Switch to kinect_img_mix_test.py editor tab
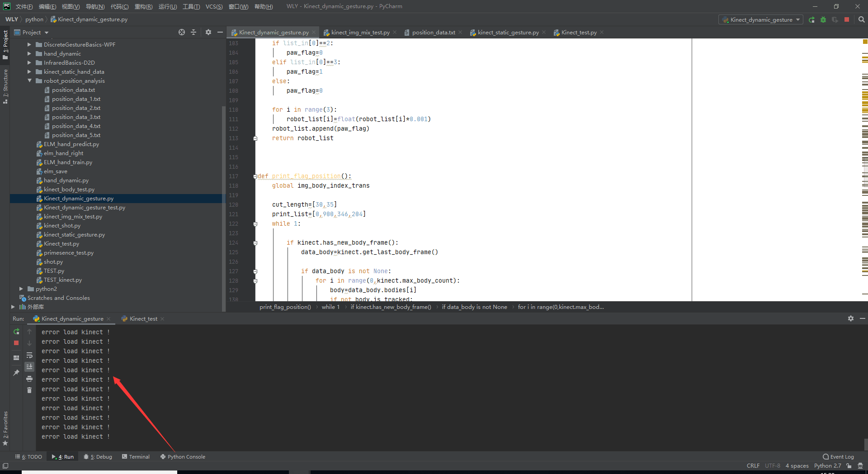 point(360,32)
